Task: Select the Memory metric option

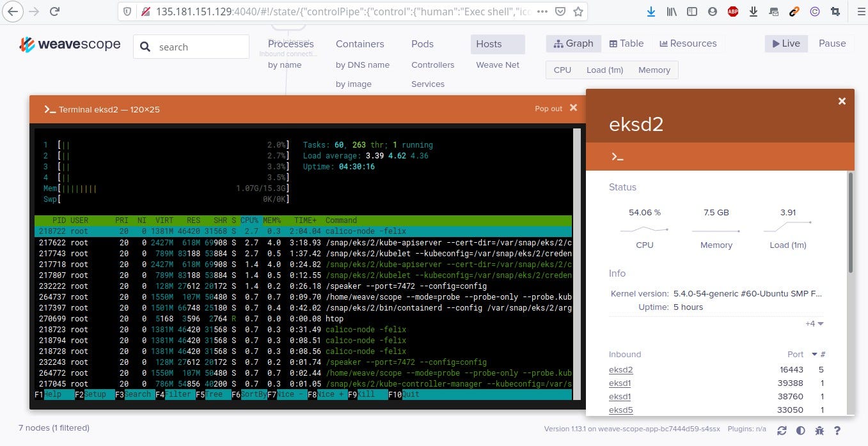Action: (654, 70)
